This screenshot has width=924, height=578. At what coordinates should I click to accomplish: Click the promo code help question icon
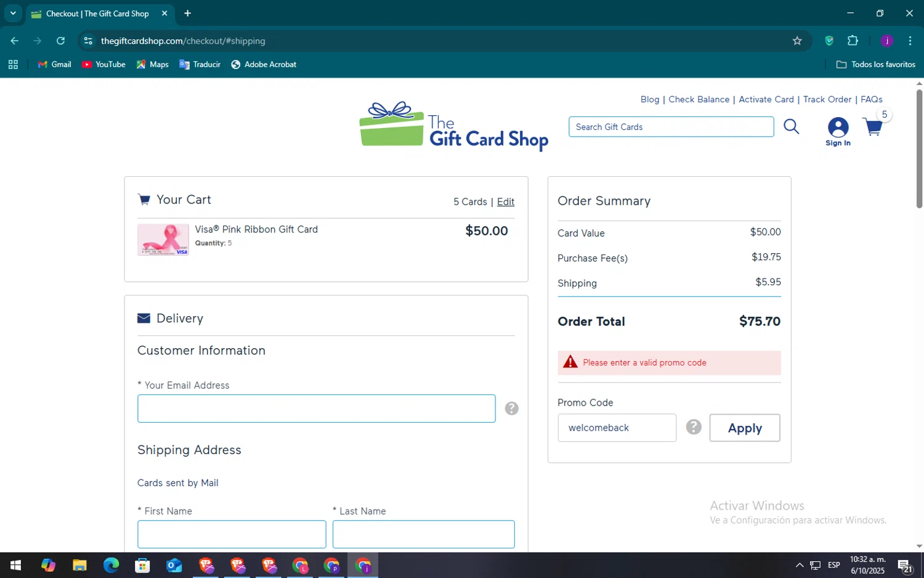tap(694, 427)
